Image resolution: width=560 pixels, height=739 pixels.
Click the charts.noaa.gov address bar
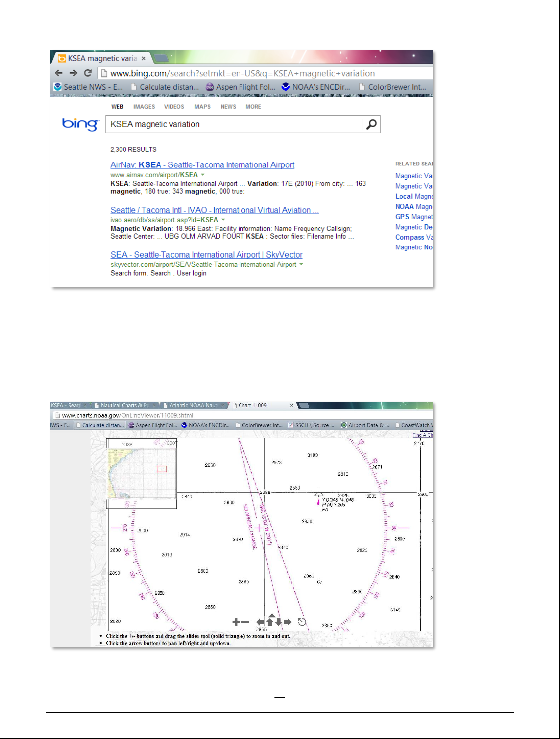click(242, 415)
